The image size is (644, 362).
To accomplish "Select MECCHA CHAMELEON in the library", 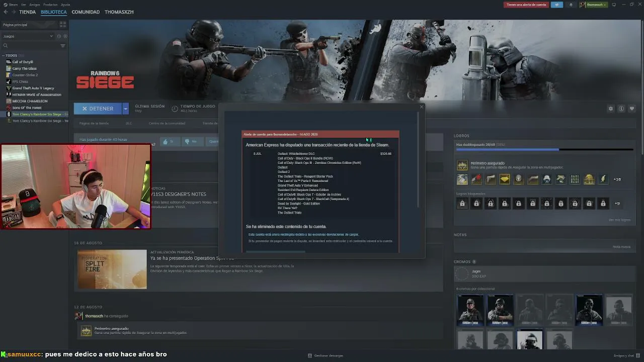I will click(30, 101).
